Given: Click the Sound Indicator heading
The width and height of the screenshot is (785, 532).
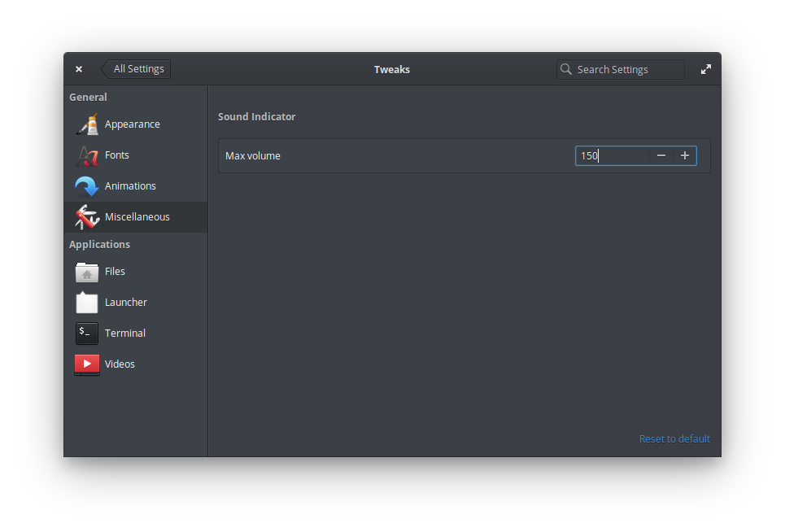Looking at the screenshot, I should tap(257, 117).
